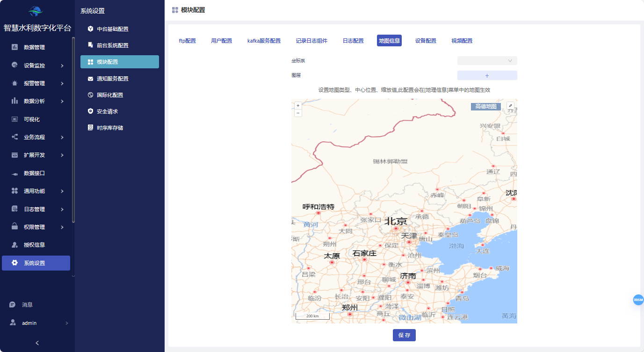Viewport: 644px width, 352px height.
Task: Add a layer with the plus button
Action: click(x=487, y=75)
